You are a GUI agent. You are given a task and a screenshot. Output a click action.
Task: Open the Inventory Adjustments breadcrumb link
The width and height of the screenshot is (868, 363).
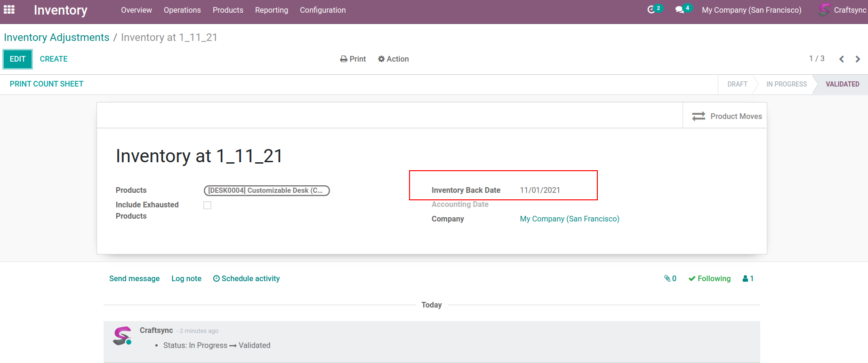56,37
